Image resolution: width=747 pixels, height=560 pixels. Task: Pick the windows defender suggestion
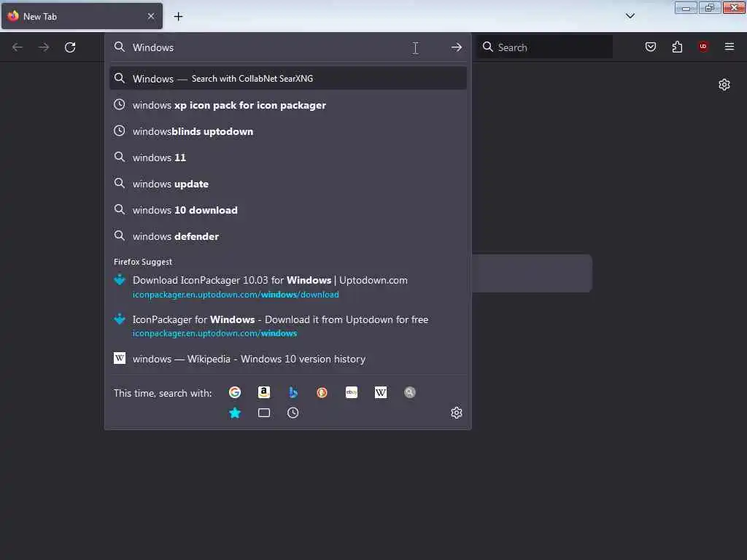click(287, 236)
